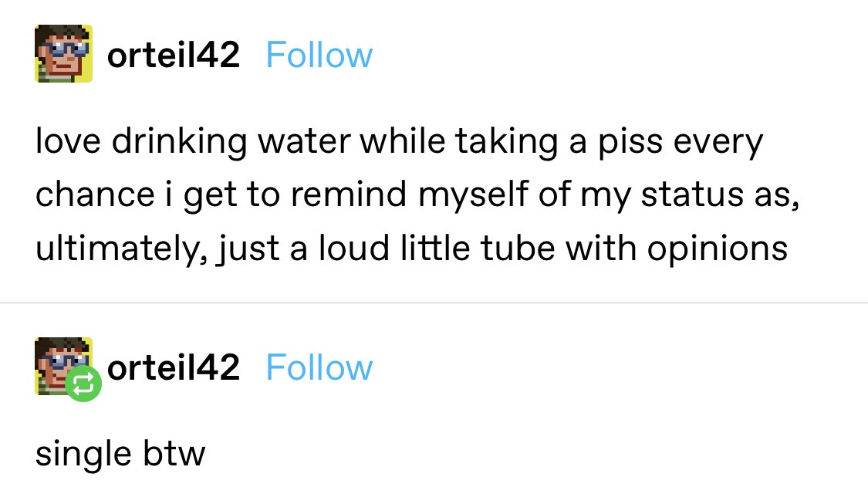Screen dimensions: 868x504
Task: Click the line starting "love drinking water"
Action: (x=398, y=143)
